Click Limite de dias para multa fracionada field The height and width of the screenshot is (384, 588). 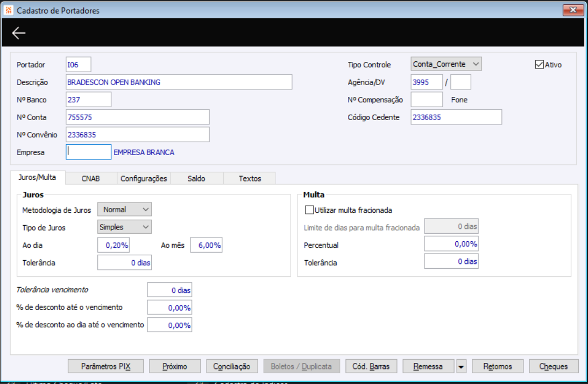[451, 226]
